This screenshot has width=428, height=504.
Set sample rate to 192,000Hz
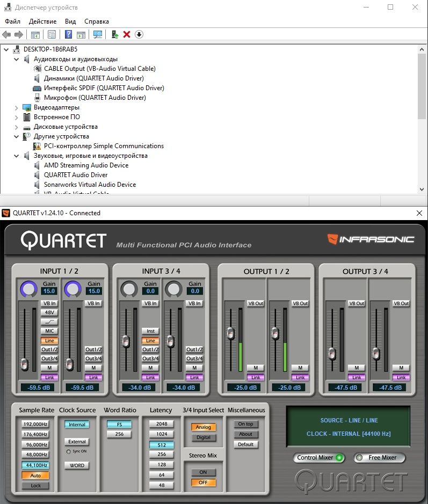(35, 424)
